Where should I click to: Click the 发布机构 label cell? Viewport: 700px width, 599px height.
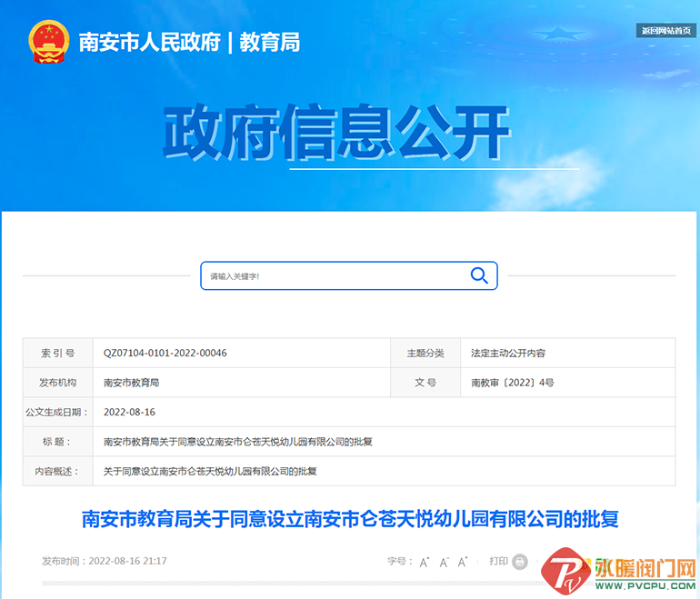tap(58, 383)
